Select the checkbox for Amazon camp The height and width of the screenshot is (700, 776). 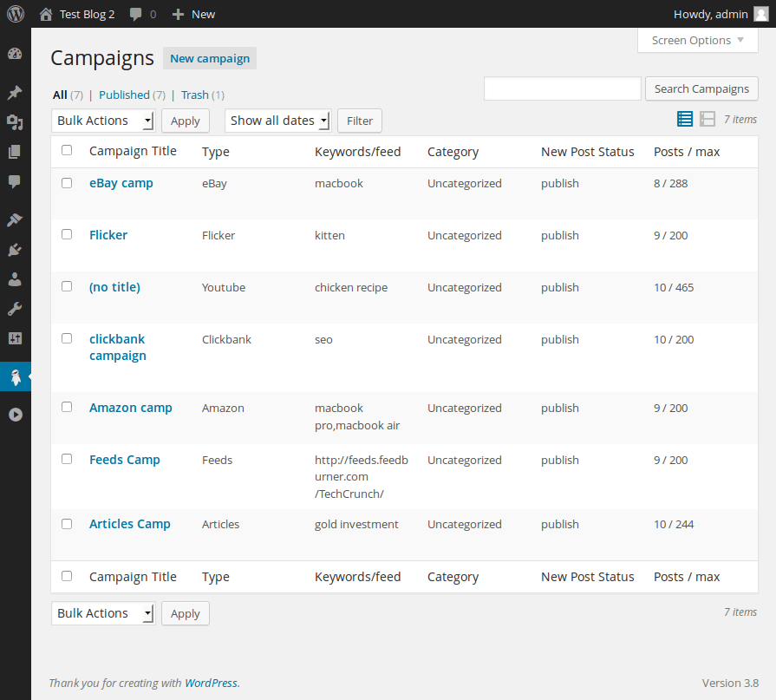pyautogui.click(x=67, y=406)
